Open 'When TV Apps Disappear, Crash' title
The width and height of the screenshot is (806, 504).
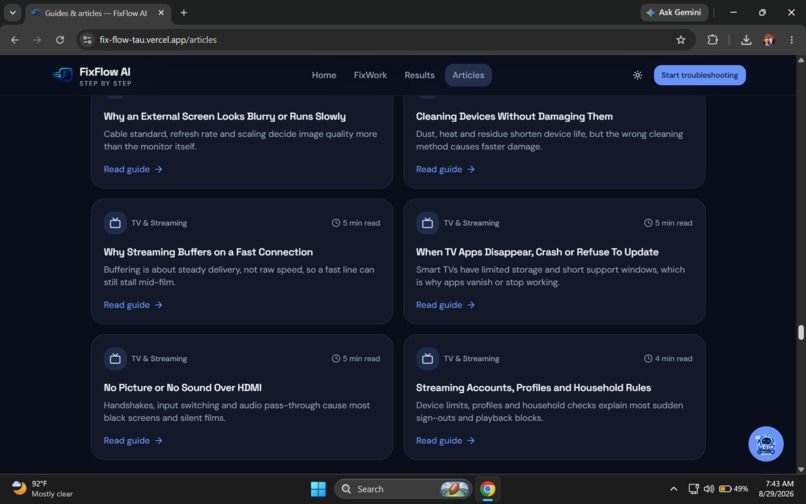click(537, 252)
